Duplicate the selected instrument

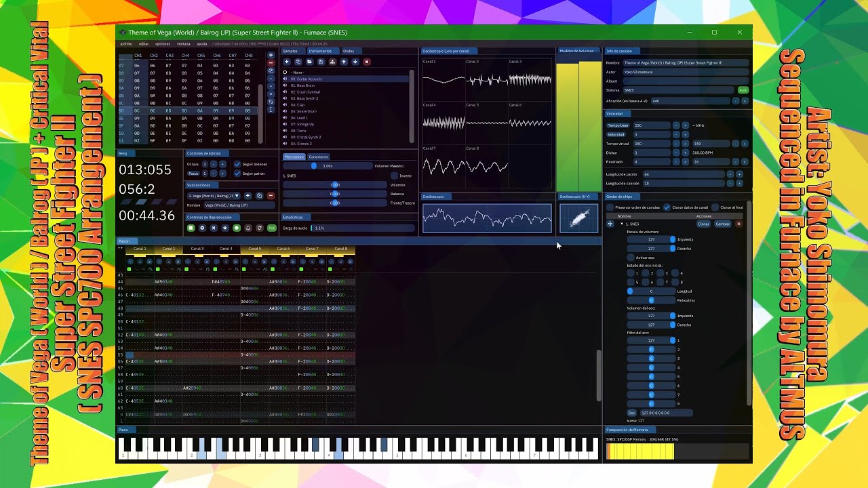(x=298, y=62)
